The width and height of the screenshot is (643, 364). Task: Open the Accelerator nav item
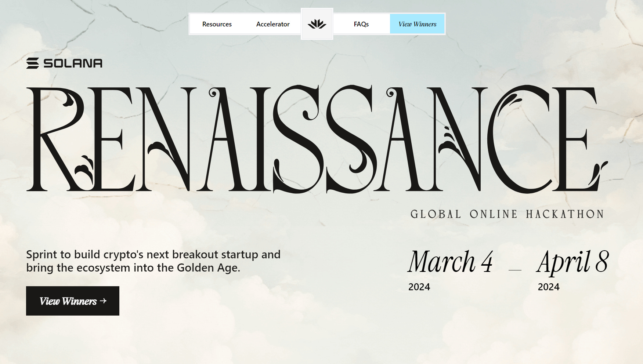[x=273, y=24]
